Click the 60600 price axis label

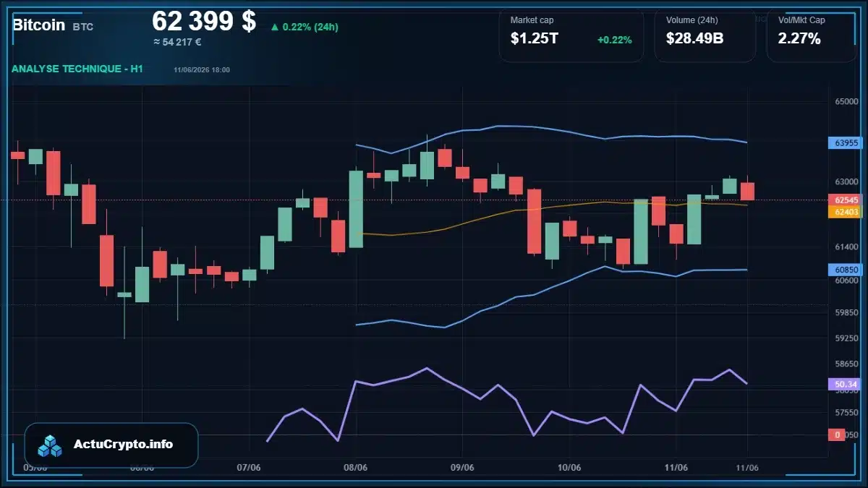pos(846,281)
